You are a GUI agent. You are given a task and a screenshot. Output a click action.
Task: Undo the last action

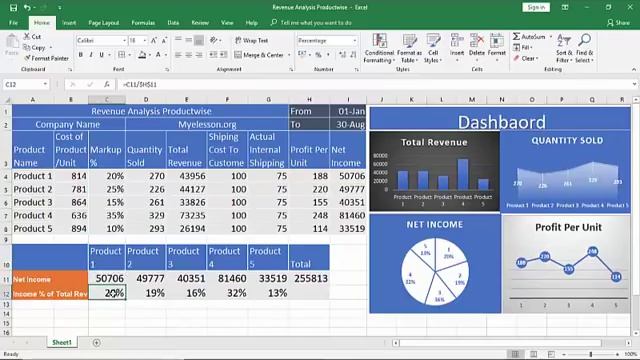point(27,7)
